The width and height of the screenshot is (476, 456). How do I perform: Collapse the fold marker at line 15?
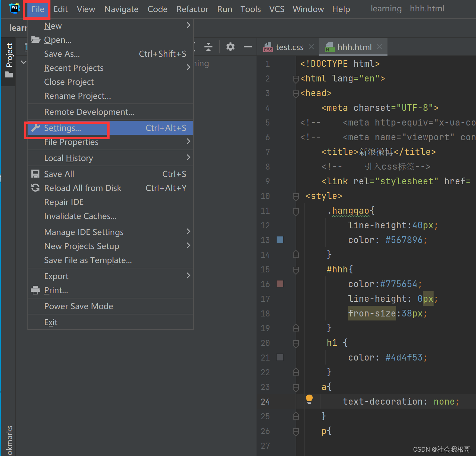(x=295, y=270)
